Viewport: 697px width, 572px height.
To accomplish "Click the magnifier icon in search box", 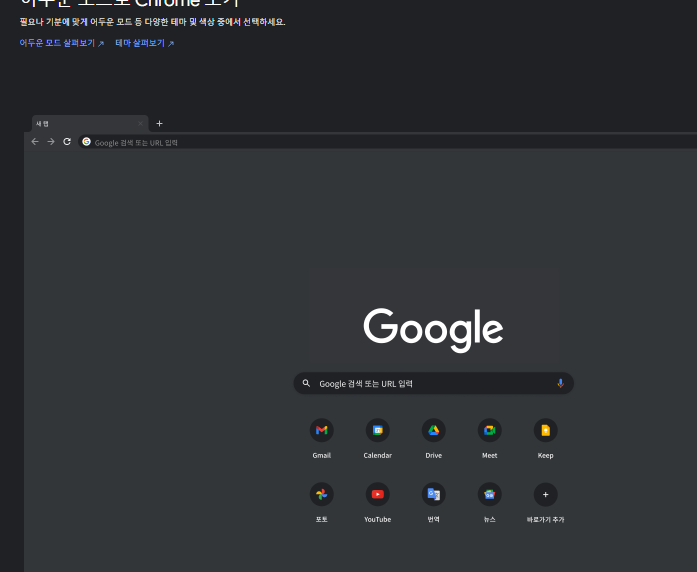I will click(x=306, y=383).
